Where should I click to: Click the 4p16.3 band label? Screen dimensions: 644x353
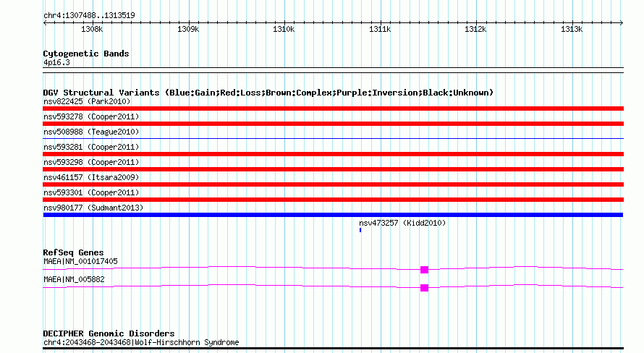56,63
